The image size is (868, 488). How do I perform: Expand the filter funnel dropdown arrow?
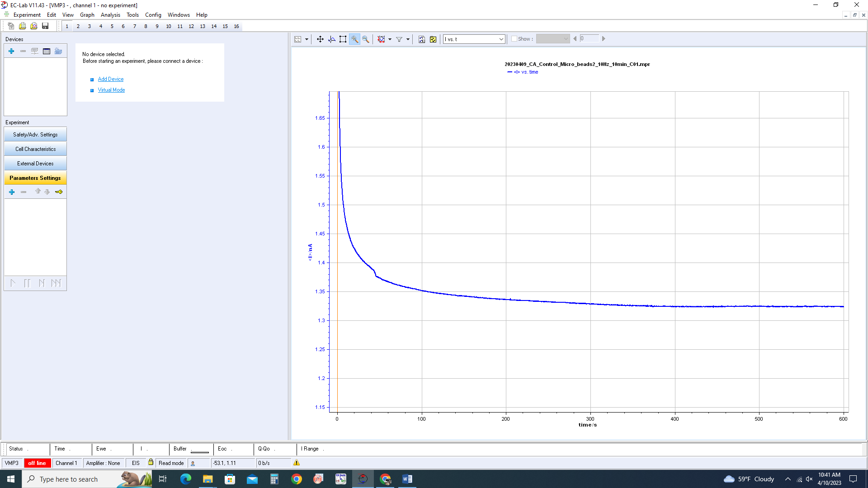[408, 39]
